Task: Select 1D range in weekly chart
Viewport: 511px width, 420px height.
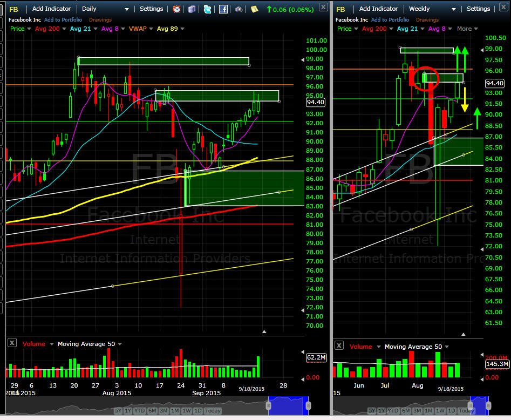Action: pos(451,410)
